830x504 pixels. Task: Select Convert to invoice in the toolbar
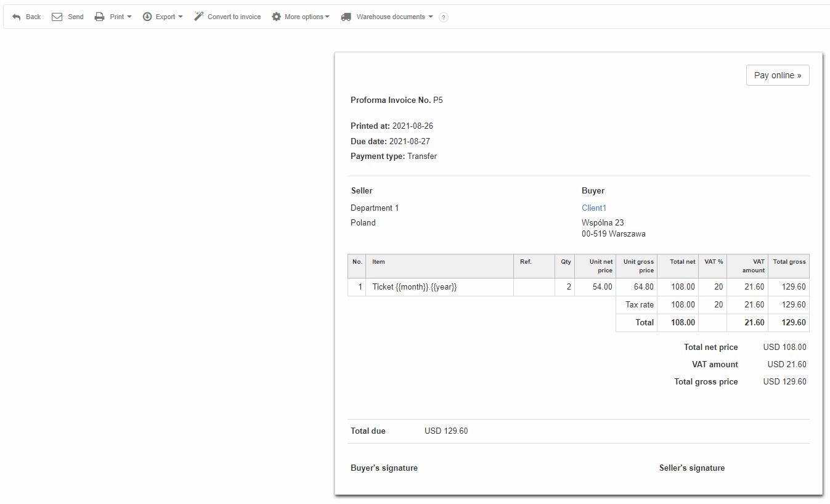(x=233, y=17)
